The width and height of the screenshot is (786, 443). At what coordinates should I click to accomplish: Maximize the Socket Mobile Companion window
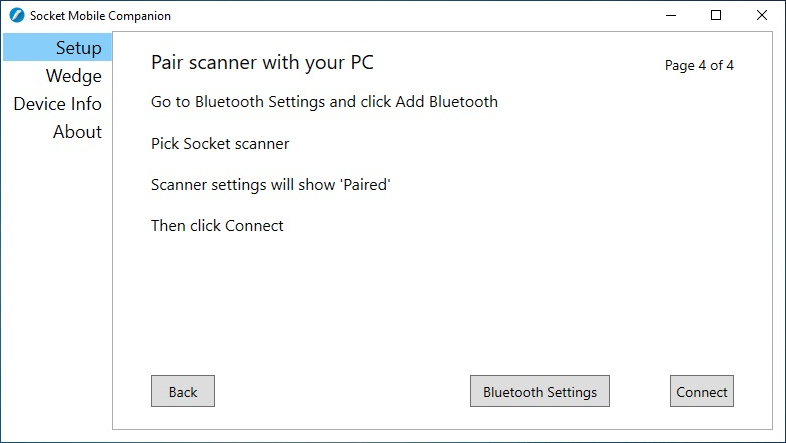[716, 16]
